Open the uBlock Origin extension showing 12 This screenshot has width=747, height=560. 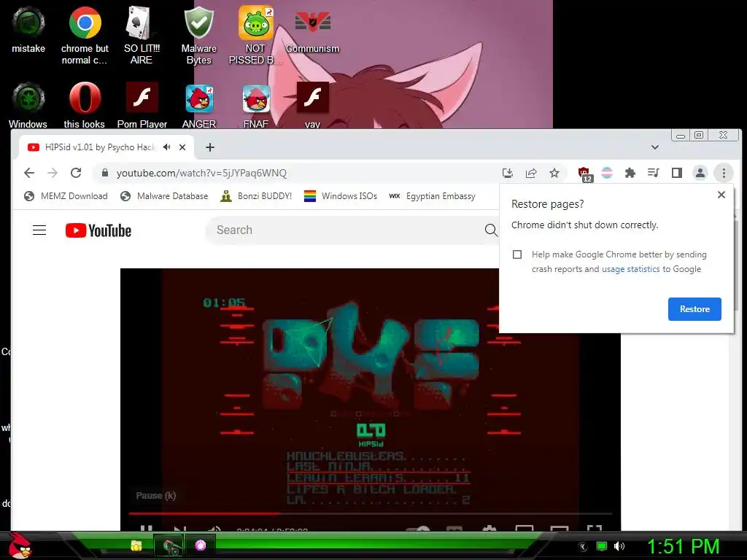[584, 174]
